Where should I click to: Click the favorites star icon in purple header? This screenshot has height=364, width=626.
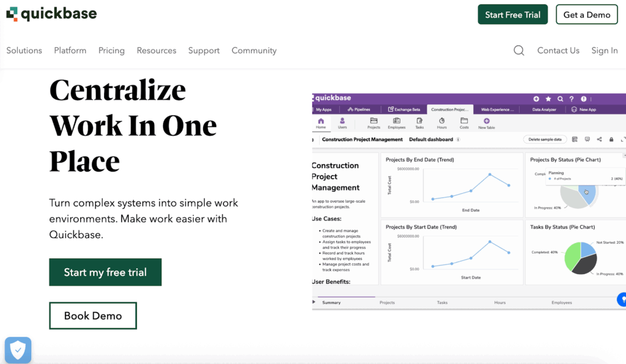coord(548,99)
